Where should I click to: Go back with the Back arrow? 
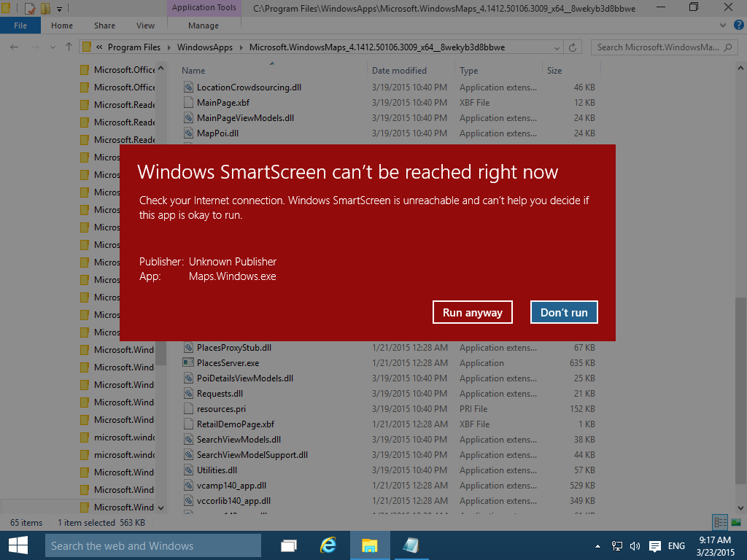pyautogui.click(x=15, y=47)
